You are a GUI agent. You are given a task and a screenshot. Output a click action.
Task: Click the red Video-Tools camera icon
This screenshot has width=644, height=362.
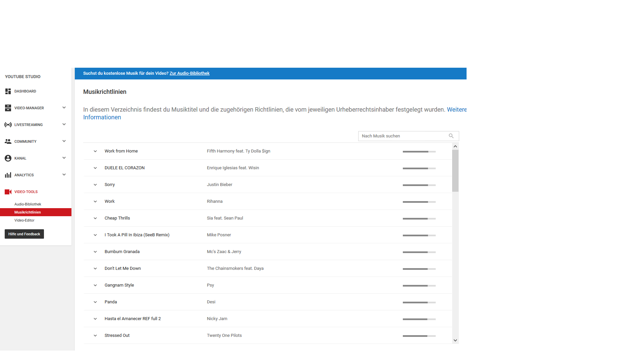coord(8,192)
